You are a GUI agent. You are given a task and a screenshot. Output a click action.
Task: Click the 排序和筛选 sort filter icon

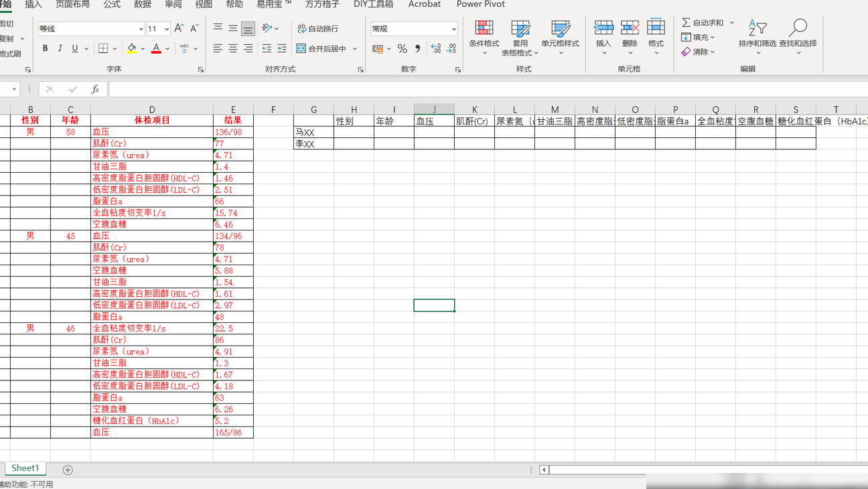point(757,29)
